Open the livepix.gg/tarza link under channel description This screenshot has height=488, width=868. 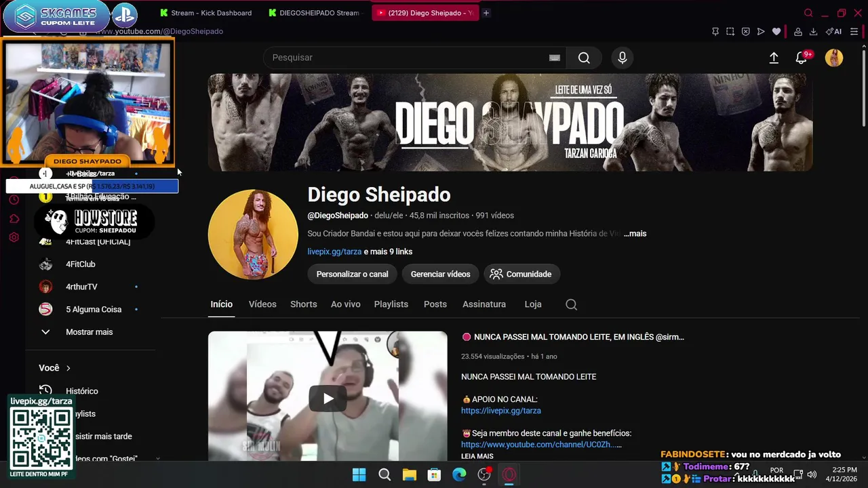(334, 251)
